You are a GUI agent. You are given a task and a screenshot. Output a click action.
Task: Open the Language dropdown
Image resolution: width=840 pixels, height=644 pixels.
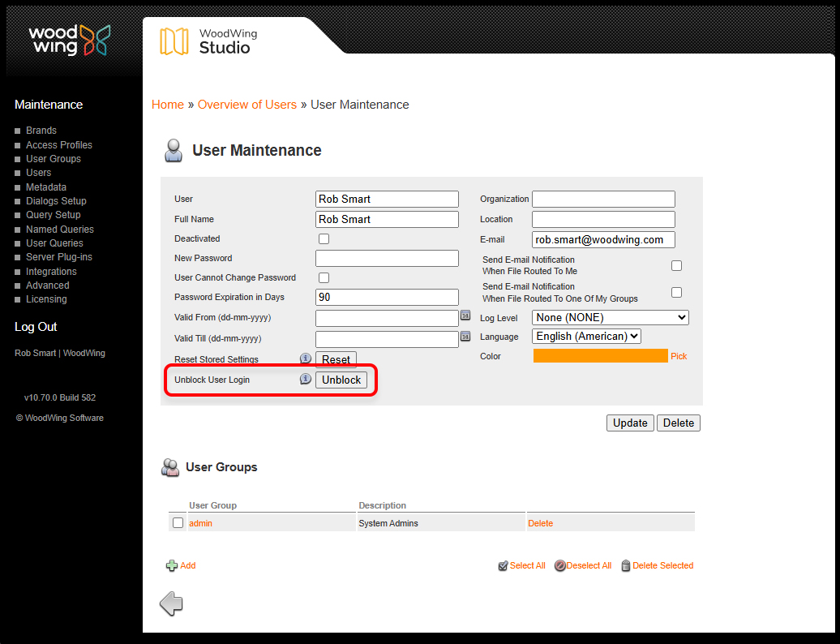click(x=586, y=337)
